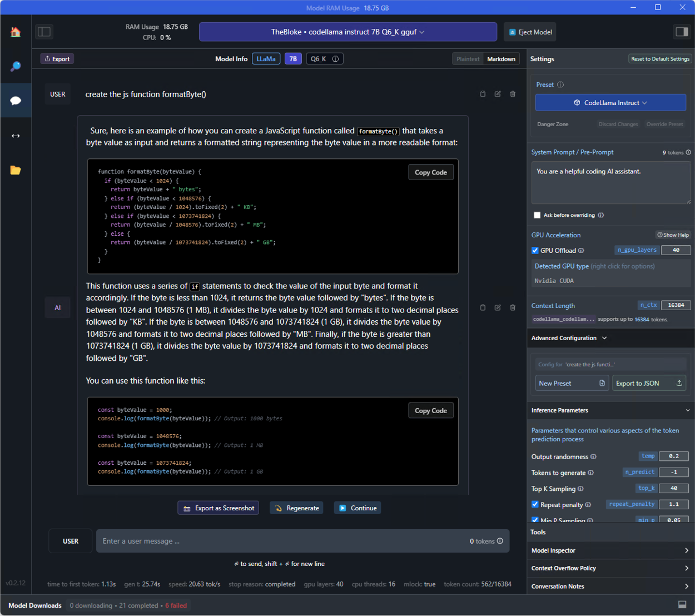This screenshot has height=616, width=695.
Task: Expand the Context Overflow Policy tool
Action: (610, 568)
